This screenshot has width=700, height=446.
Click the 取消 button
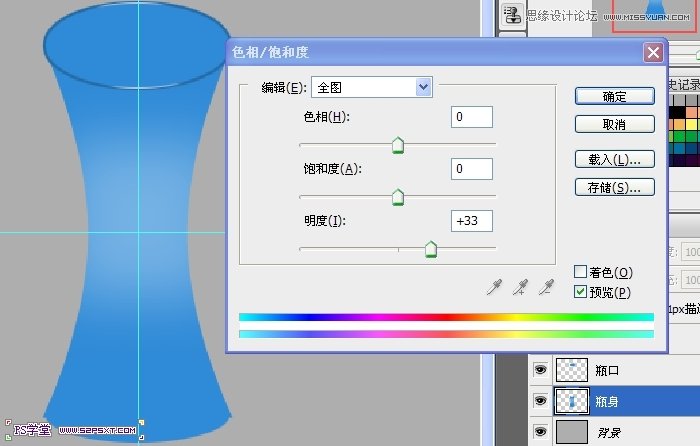615,125
